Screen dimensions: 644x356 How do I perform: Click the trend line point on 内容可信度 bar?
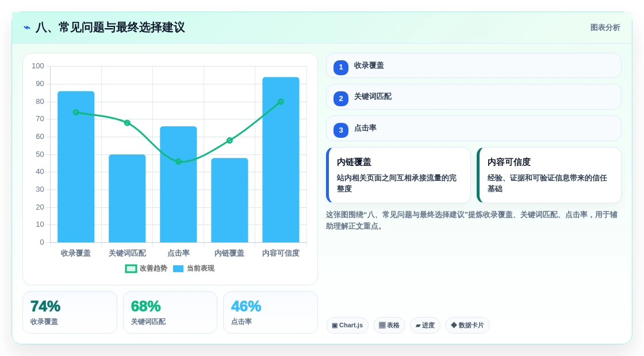click(281, 102)
